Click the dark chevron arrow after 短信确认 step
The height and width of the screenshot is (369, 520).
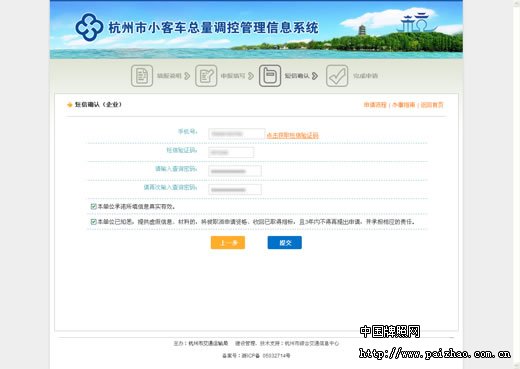point(315,76)
